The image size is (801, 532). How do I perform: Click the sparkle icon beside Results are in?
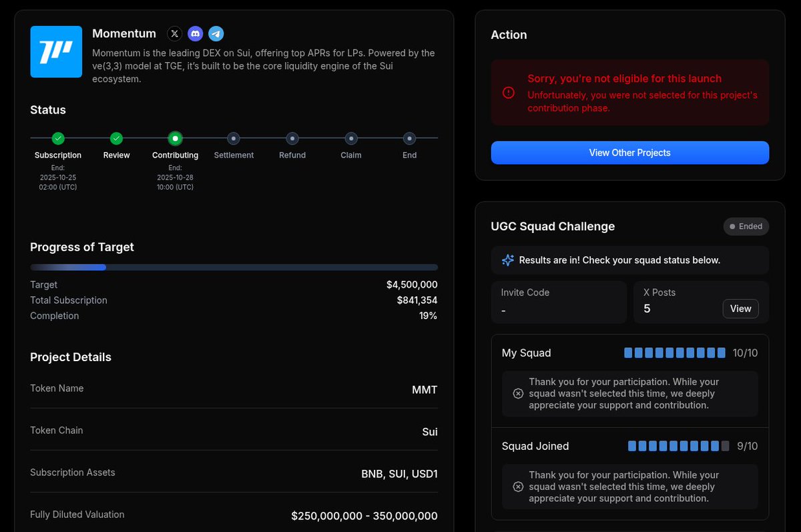pos(508,260)
